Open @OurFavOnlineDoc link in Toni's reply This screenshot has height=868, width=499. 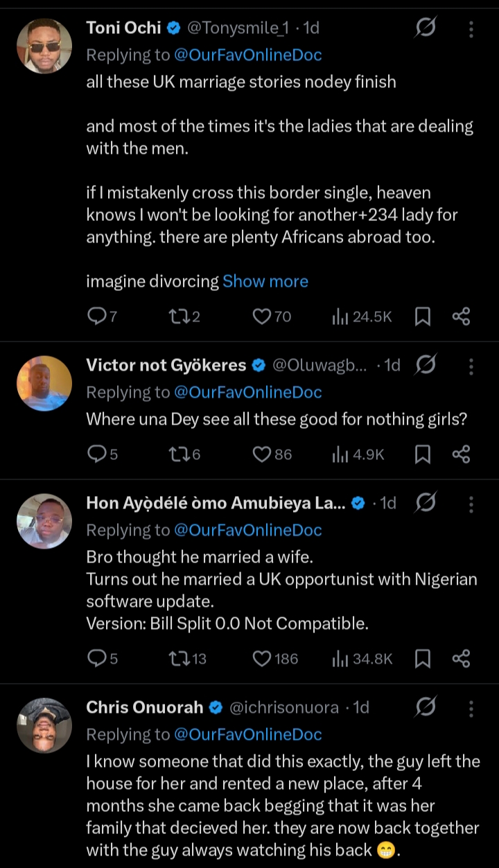(247, 55)
